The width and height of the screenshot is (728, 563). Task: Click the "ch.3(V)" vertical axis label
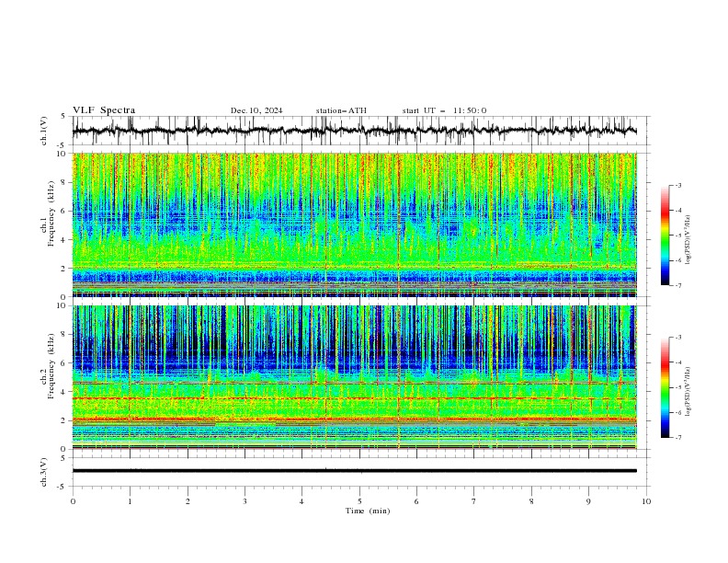[44, 472]
